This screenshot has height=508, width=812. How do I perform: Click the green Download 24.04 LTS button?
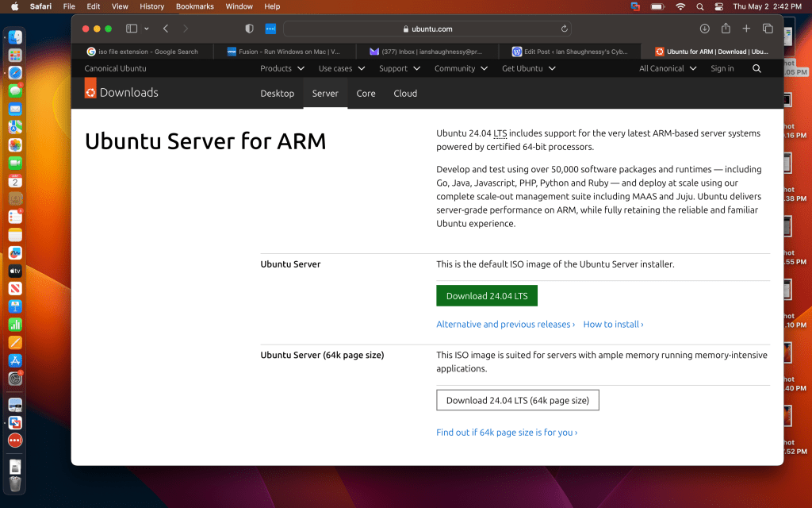[487, 296]
